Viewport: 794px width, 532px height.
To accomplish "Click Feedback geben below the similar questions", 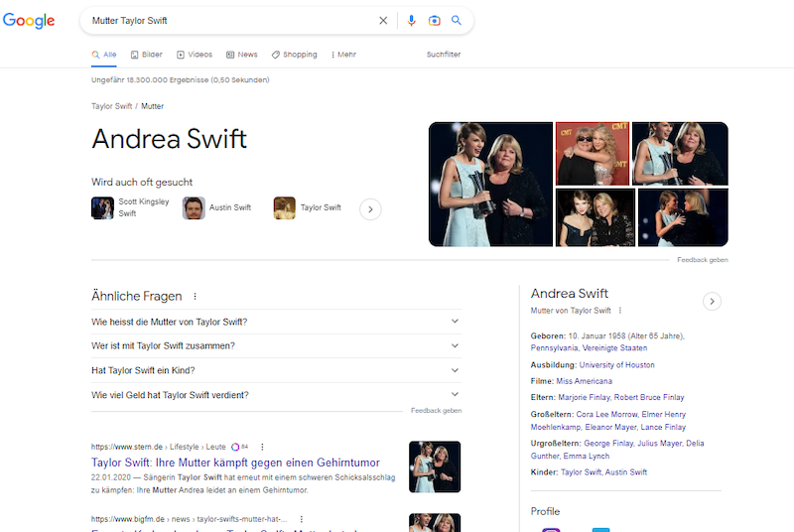I will [x=436, y=411].
